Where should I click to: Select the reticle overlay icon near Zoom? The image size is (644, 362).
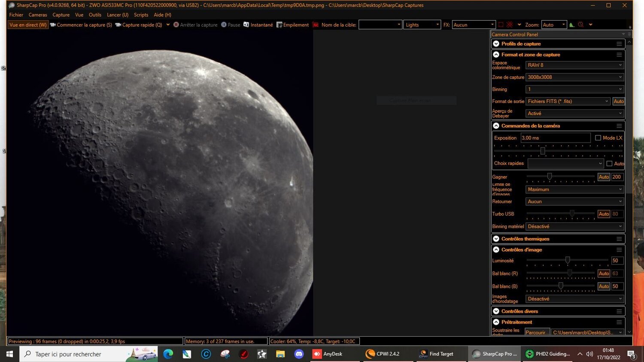(580, 24)
